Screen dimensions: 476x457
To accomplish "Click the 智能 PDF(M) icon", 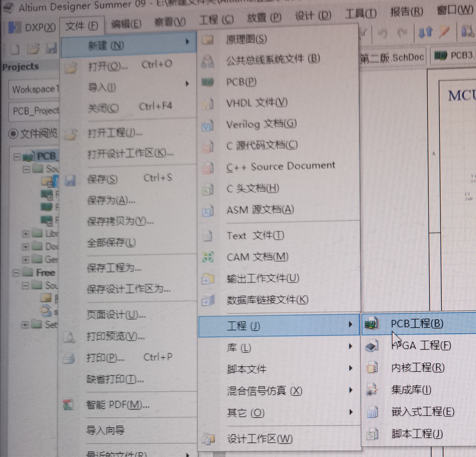I will [68, 405].
